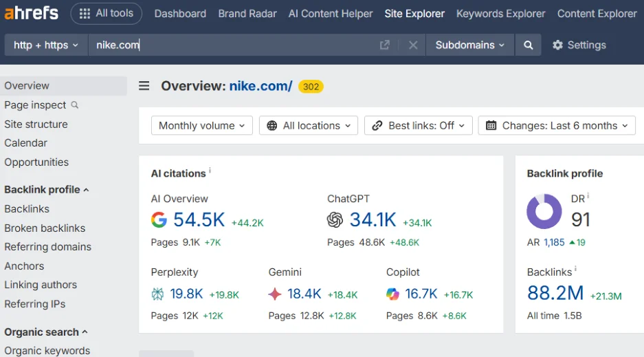644x357 pixels.
Task: Expand the Subdomains mode dropdown
Action: pos(469,45)
